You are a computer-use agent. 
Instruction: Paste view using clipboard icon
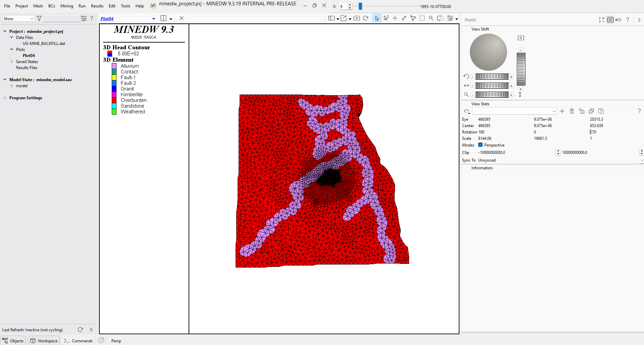pos(601,111)
